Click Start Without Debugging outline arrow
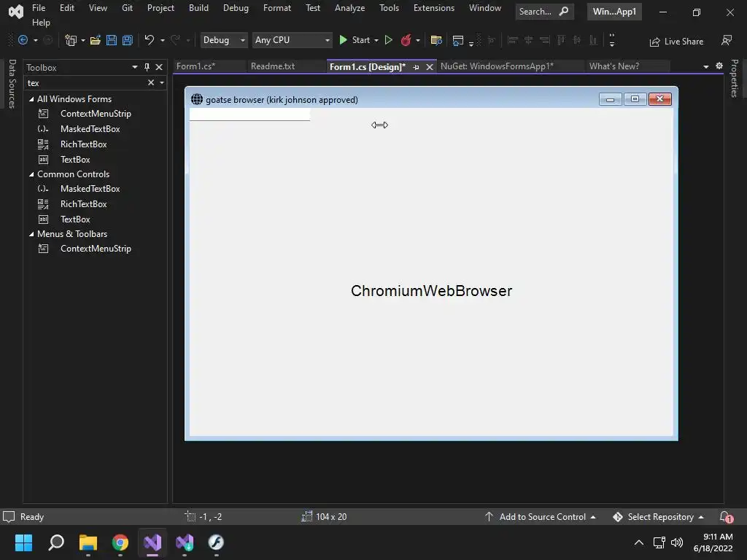 389,40
